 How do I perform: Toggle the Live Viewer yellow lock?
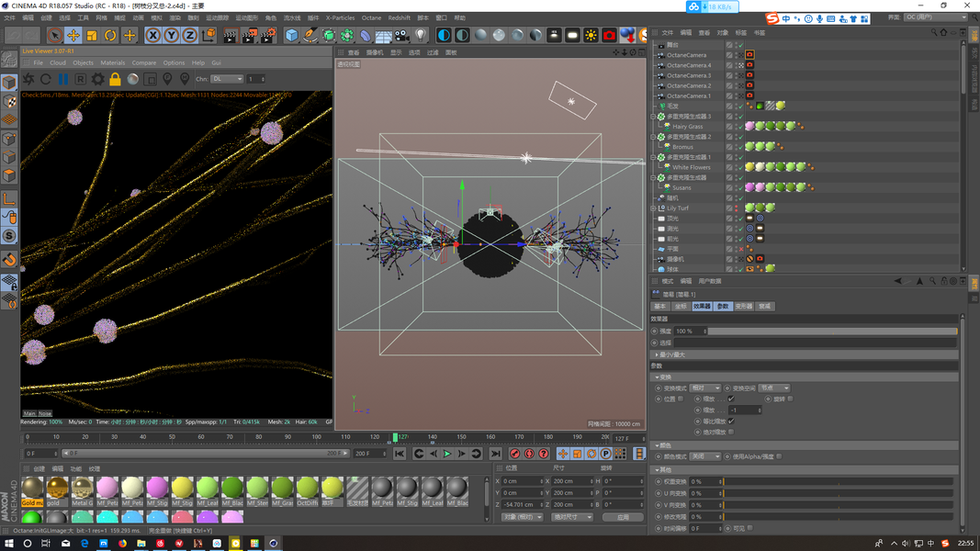[115, 79]
